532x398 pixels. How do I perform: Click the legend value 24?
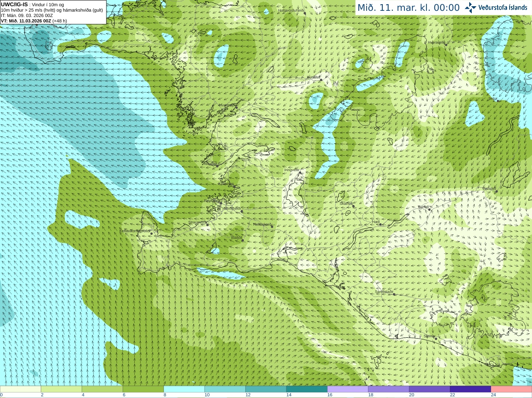(493, 395)
